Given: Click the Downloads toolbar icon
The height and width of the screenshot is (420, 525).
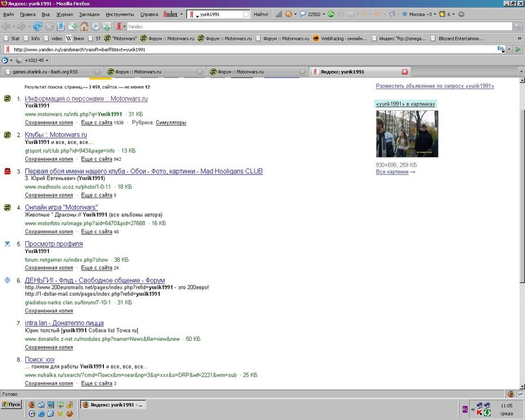Looking at the screenshot, I should 107,26.
